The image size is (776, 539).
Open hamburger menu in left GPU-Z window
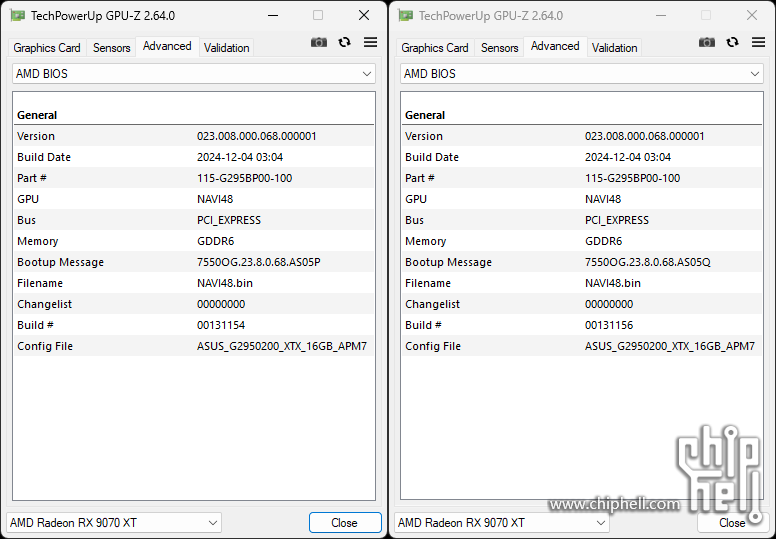tap(370, 43)
